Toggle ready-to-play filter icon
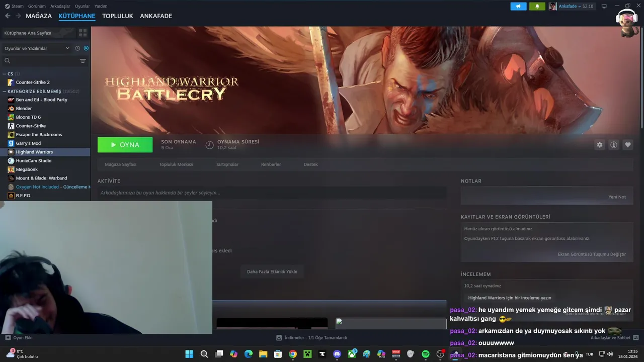 click(86, 48)
